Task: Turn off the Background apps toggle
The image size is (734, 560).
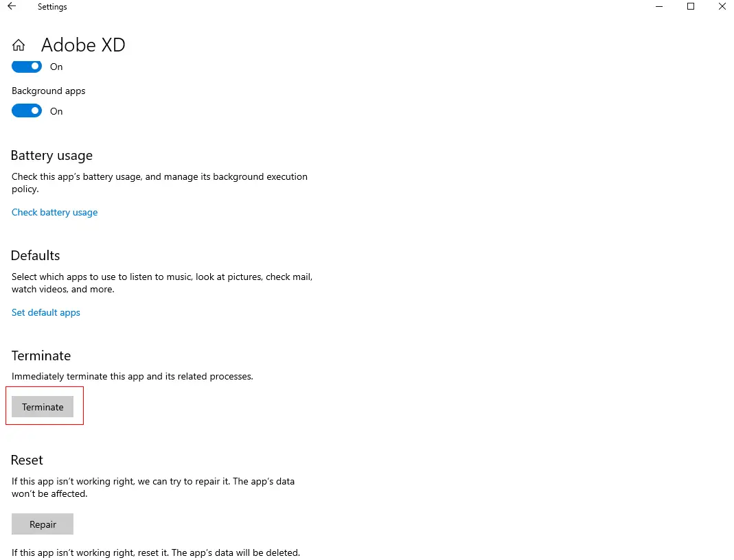Action: click(27, 111)
